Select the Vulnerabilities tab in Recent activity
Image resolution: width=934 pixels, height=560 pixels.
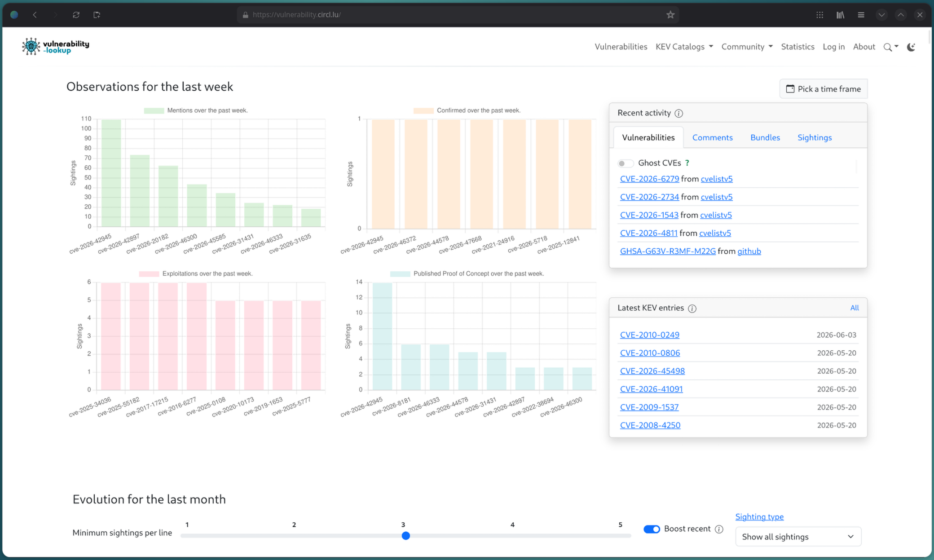[648, 137]
